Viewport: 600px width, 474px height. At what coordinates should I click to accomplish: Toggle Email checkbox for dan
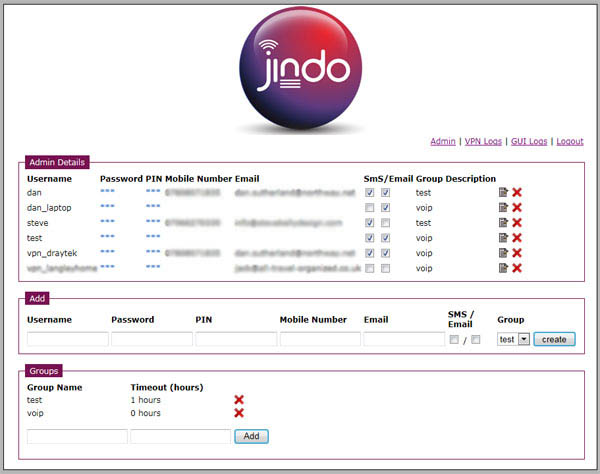tap(385, 192)
